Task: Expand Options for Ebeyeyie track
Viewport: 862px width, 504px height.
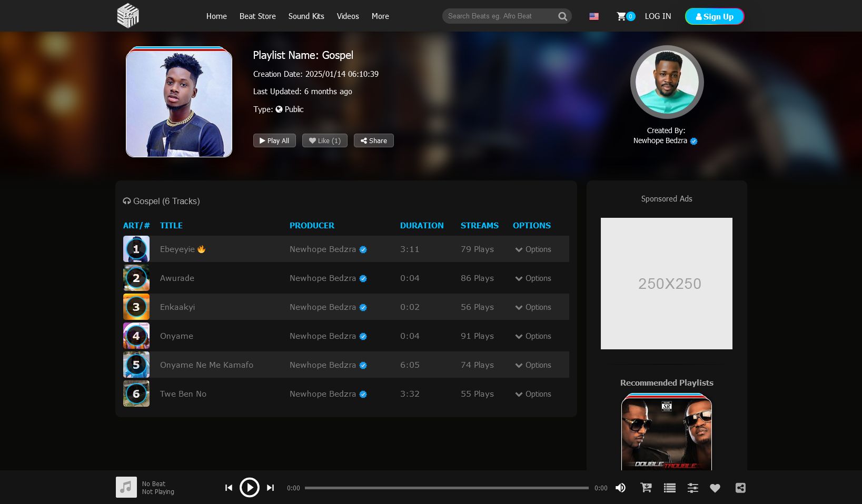Action: (x=533, y=249)
